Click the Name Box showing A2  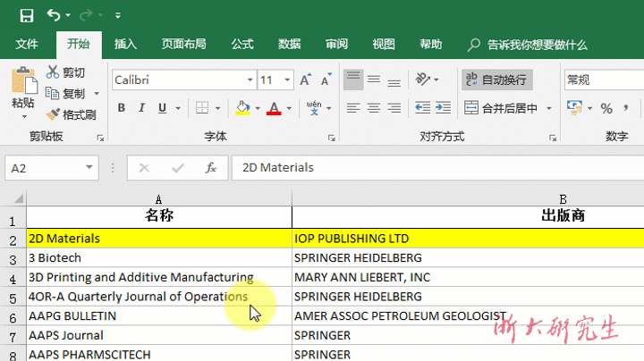[x=45, y=168]
